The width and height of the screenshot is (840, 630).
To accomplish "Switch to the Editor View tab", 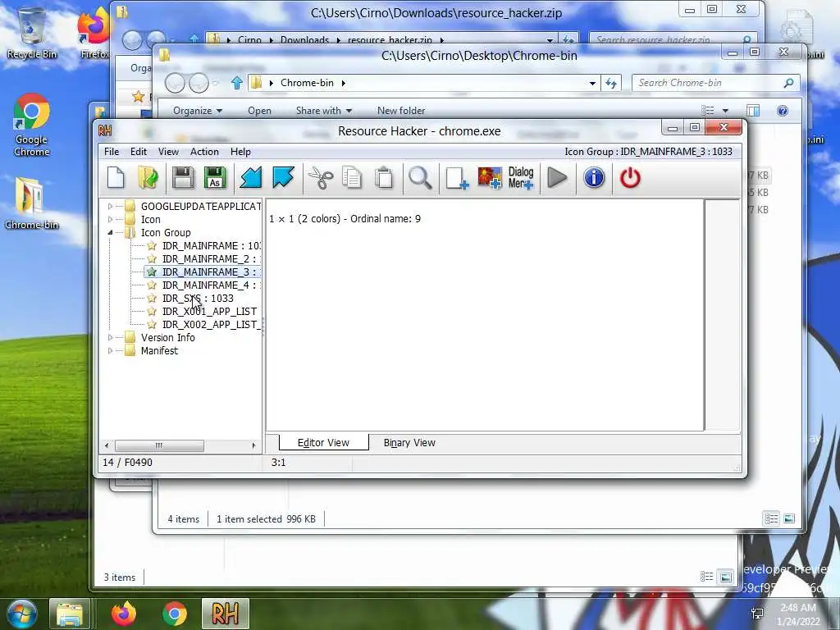I will click(323, 442).
